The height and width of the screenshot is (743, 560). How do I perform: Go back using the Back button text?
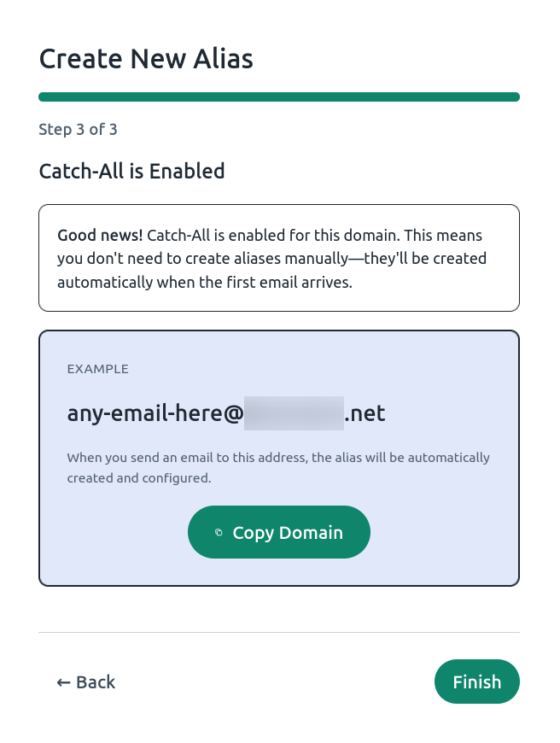pyautogui.click(x=96, y=682)
